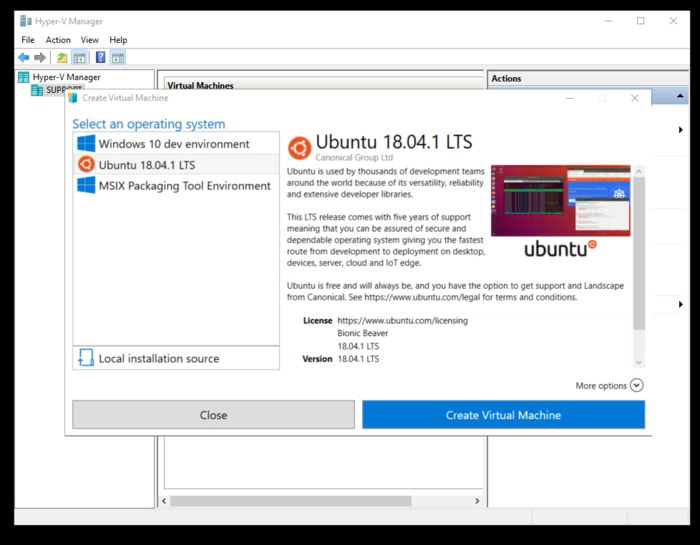Screen dimensions: 700x545
Task: Click the Close button in dialog
Action: [x=213, y=415]
